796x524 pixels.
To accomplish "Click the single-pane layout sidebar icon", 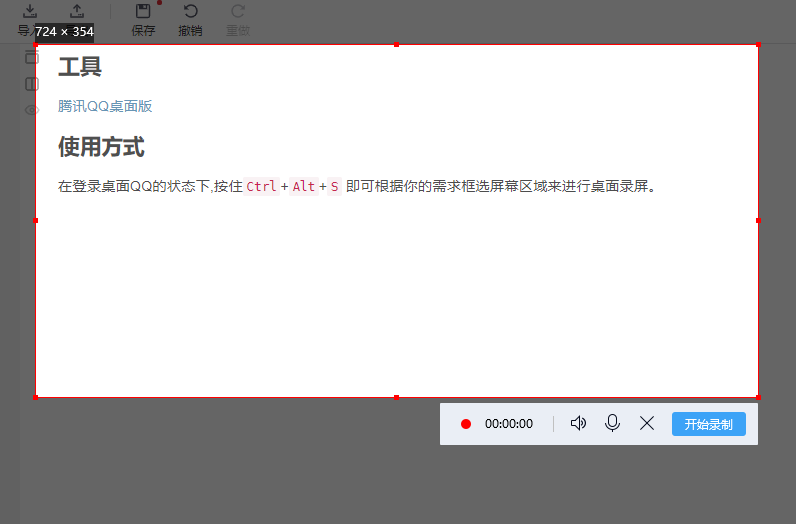I will pyautogui.click(x=31, y=57).
